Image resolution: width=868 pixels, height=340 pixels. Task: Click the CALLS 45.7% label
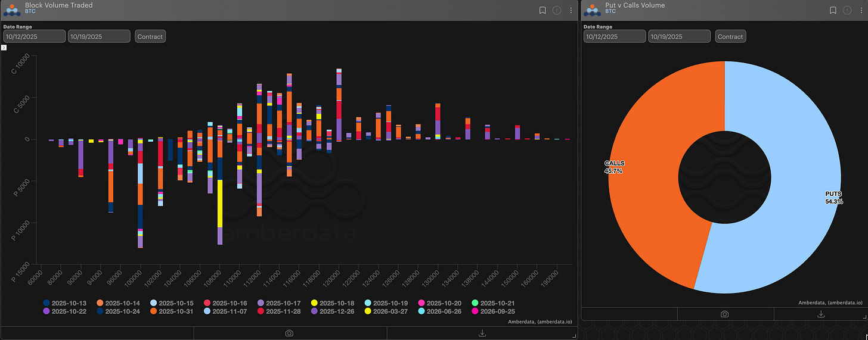click(x=613, y=167)
